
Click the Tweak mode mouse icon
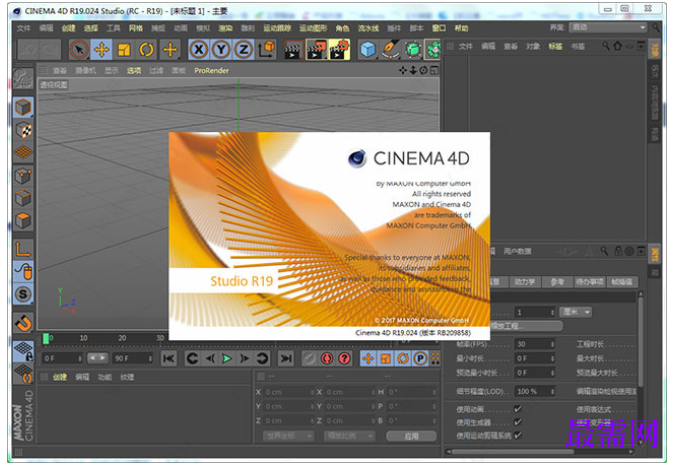click(x=23, y=271)
